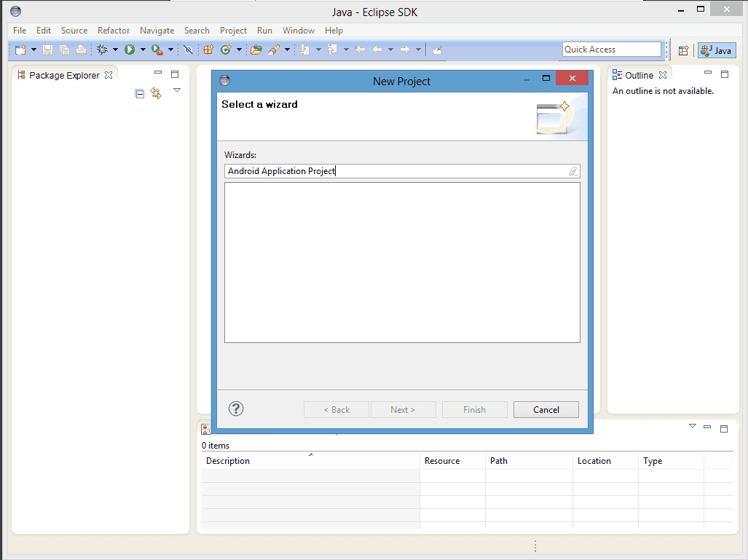Image resolution: width=748 pixels, height=560 pixels.
Task: Click the Last Edit Location icon
Action: click(x=361, y=50)
